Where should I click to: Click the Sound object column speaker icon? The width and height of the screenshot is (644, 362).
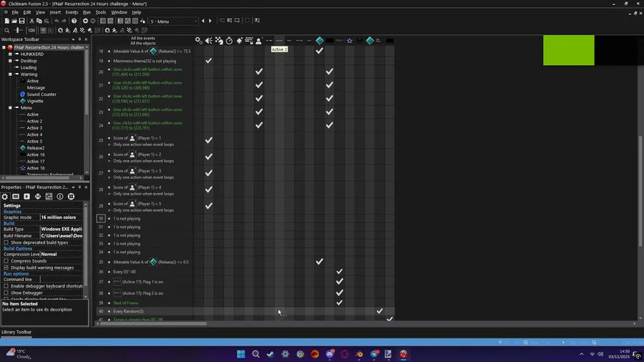click(x=209, y=40)
